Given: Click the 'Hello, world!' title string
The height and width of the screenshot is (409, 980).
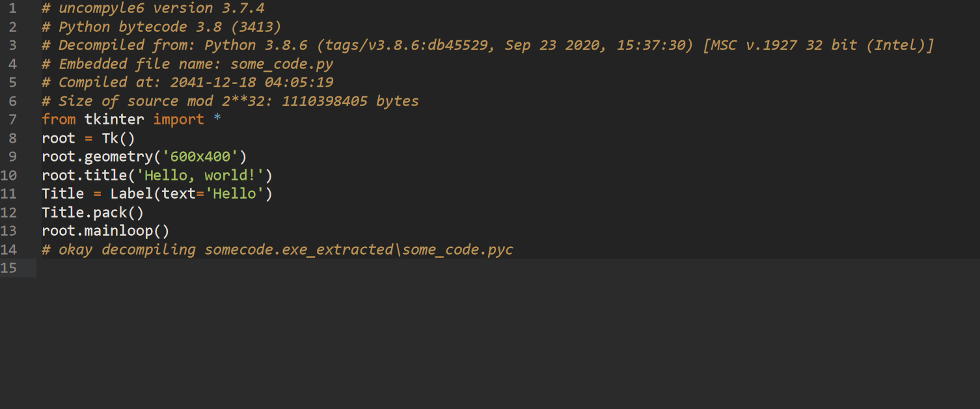Looking at the screenshot, I should tap(200, 175).
